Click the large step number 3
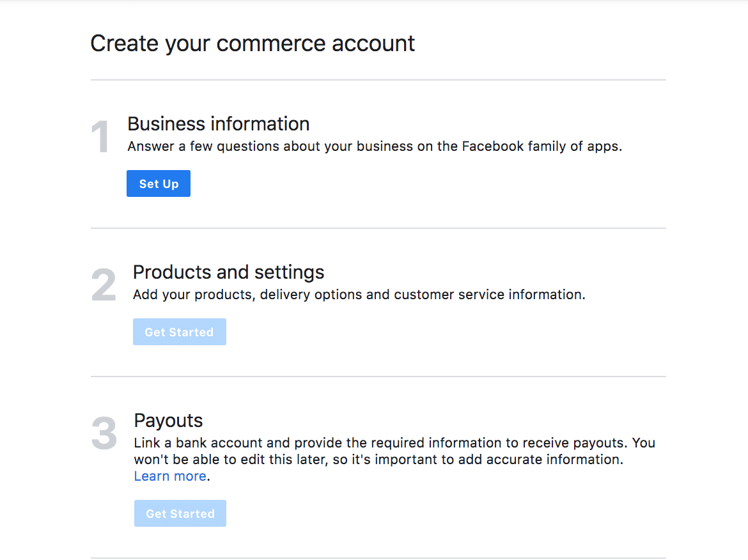 tap(104, 433)
